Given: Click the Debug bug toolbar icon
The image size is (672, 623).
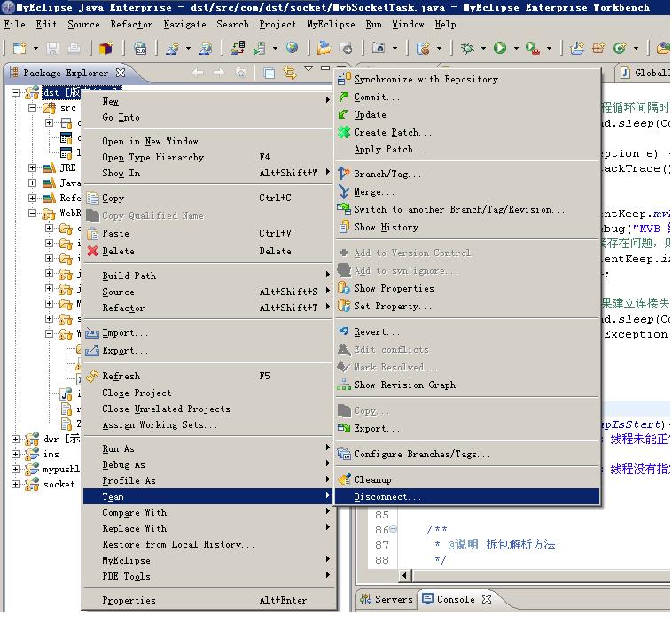Looking at the screenshot, I should (467, 48).
